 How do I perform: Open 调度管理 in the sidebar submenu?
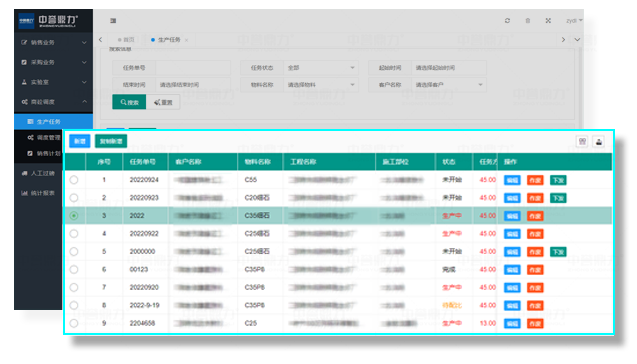[48, 138]
